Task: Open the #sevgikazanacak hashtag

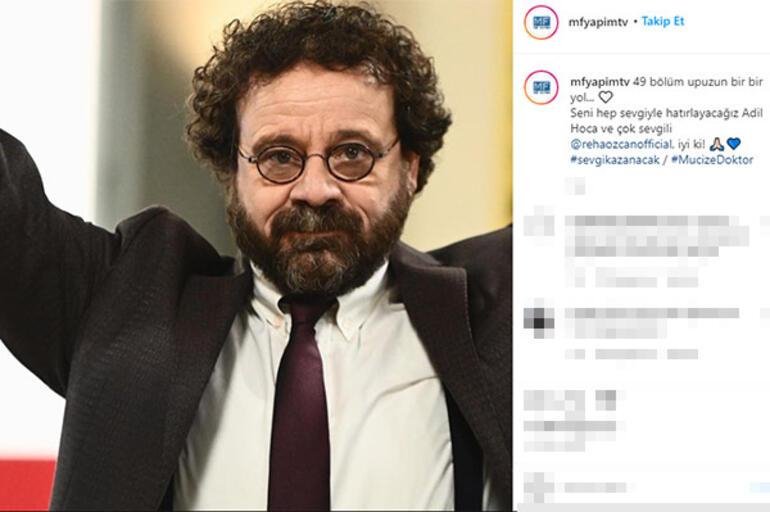Action: click(x=614, y=160)
